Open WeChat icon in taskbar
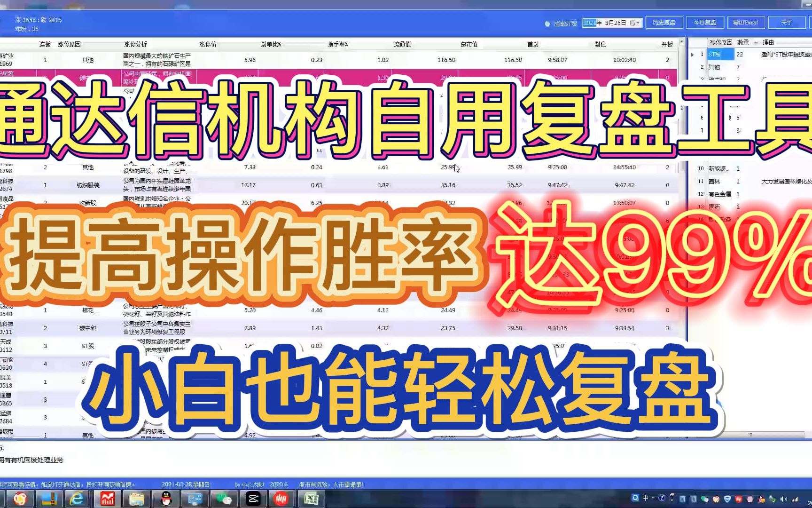 click(224, 499)
